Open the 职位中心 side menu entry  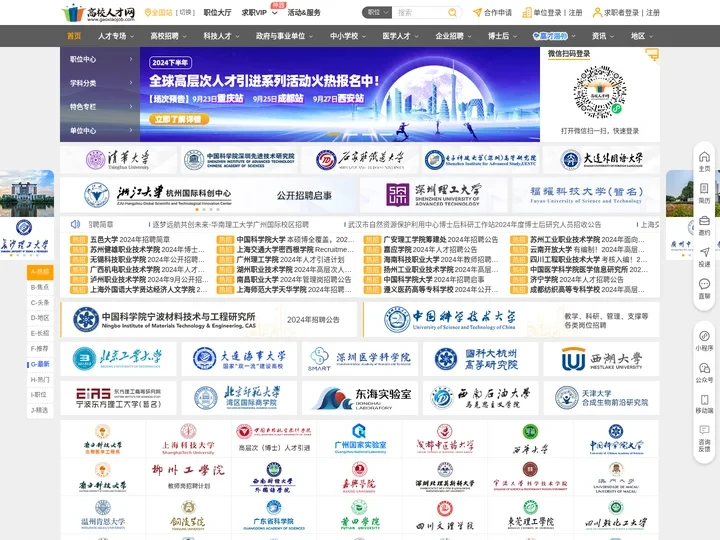point(100,59)
